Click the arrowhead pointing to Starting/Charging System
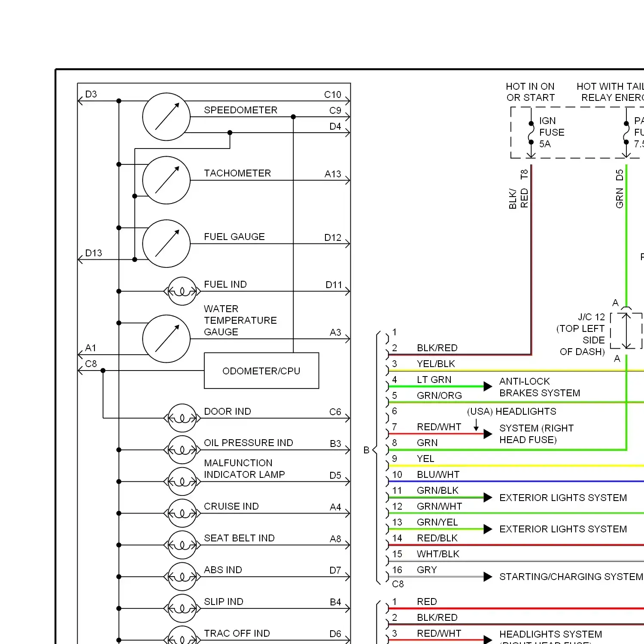Viewport: 644px width, 644px height. (488, 577)
